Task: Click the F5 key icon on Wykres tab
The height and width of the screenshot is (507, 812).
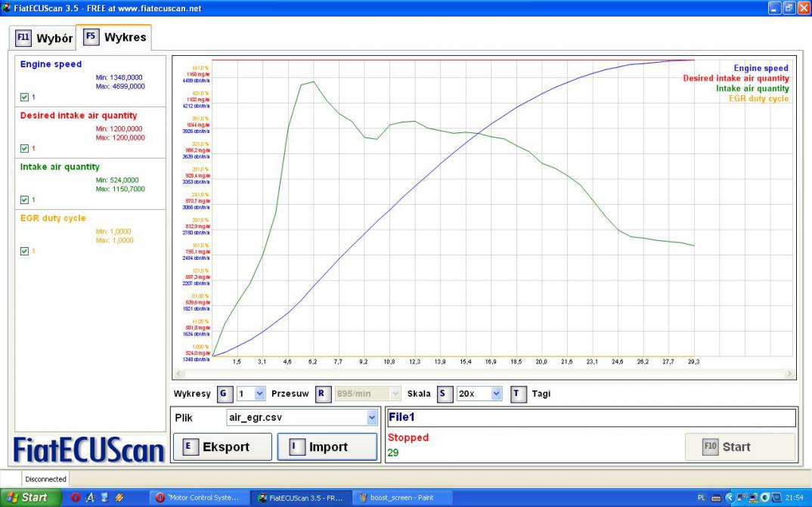Action: (x=91, y=37)
